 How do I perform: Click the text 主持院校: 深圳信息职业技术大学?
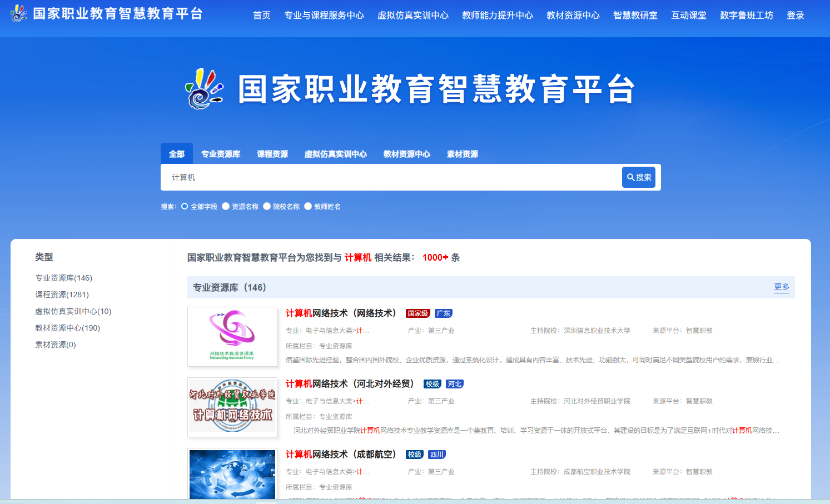tap(580, 331)
